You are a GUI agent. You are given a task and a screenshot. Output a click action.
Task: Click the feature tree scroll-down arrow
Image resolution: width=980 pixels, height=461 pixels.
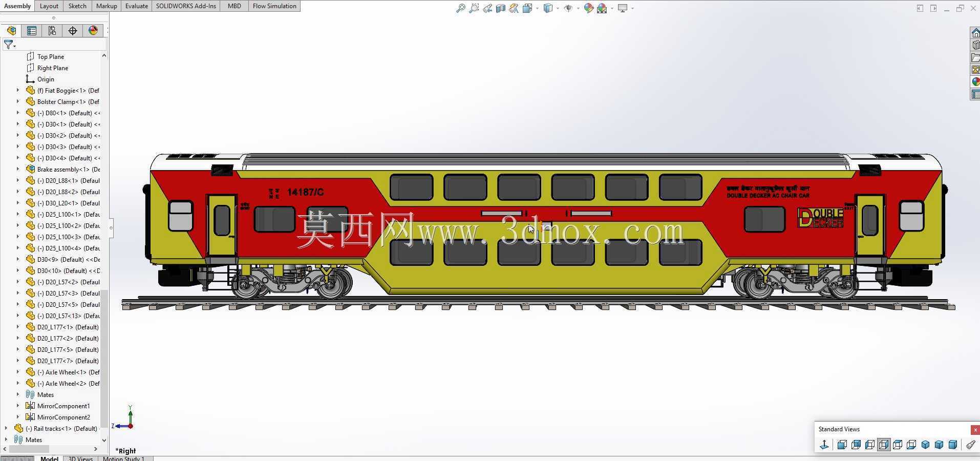click(x=104, y=440)
